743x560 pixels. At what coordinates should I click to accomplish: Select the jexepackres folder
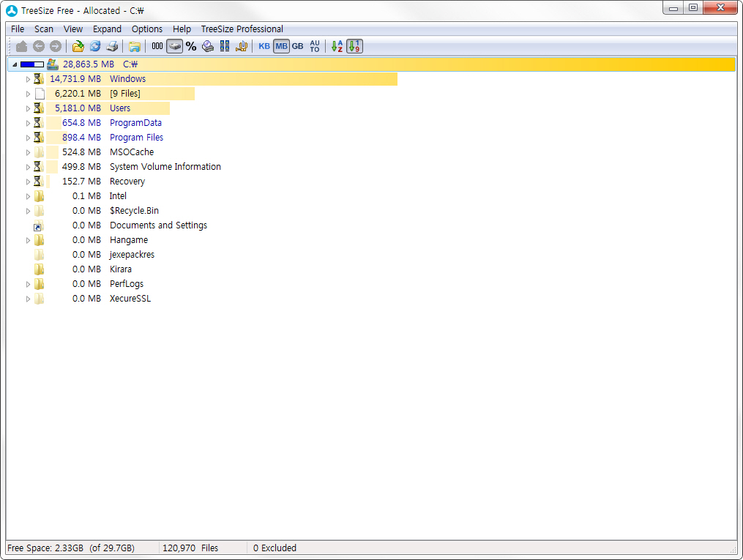click(x=132, y=255)
